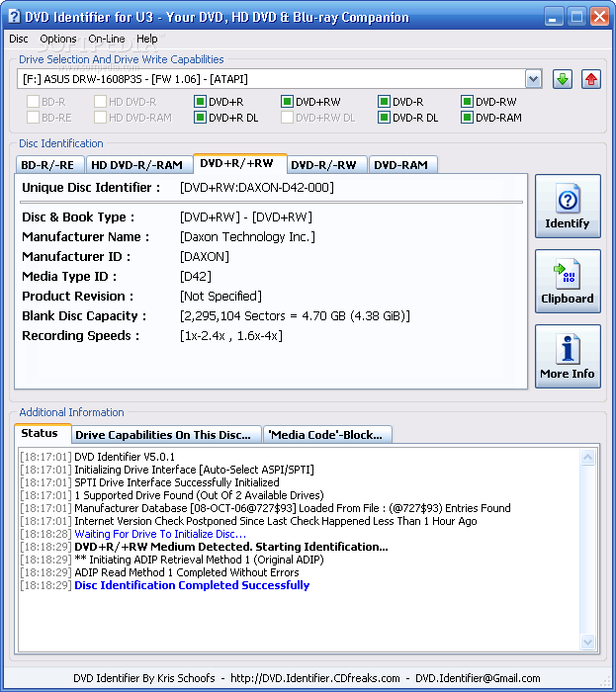The height and width of the screenshot is (692, 616).
Task: Click the Manufacturer ID value [DAXON]
Action: pyautogui.click(x=205, y=257)
